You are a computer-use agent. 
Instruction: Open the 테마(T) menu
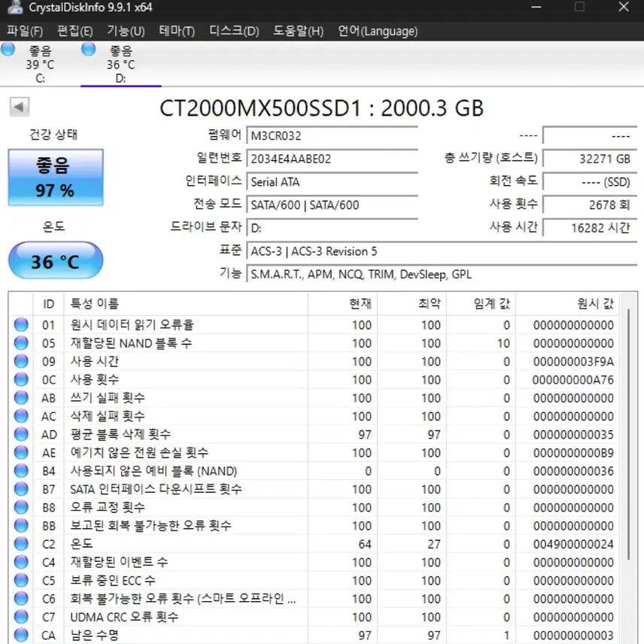[177, 31]
